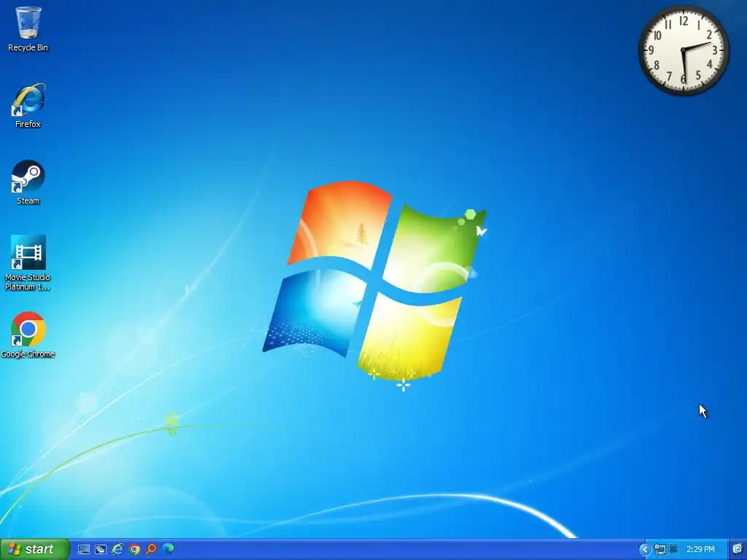The width and height of the screenshot is (747, 560).
Task: Select the Steam desktop shortcut
Action: [x=28, y=182]
